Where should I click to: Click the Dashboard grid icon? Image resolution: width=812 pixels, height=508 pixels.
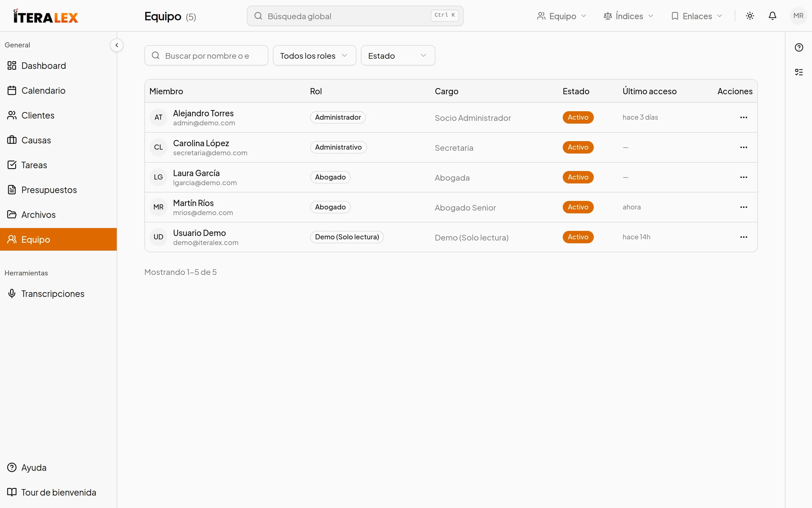click(12, 65)
